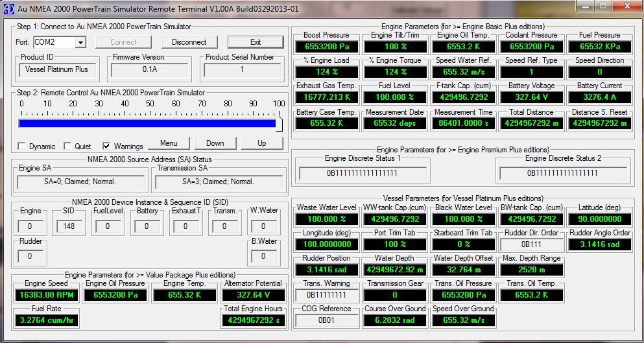Click the Trans. Warning 0B11111111 field
Screen dimensions: 644x343
tap(326, 295)
